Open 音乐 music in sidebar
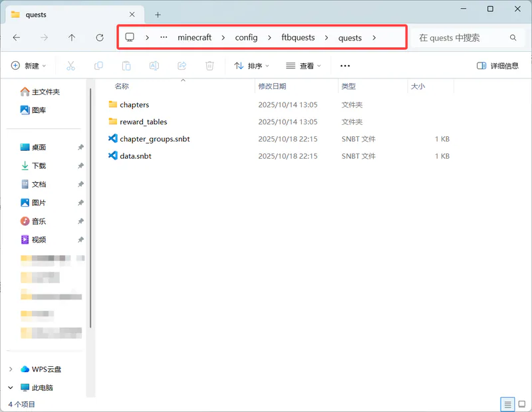 tap(33, 221)
